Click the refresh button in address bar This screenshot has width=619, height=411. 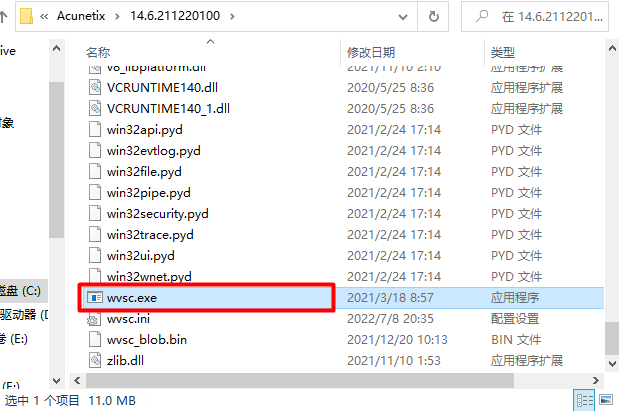point(433,16)
